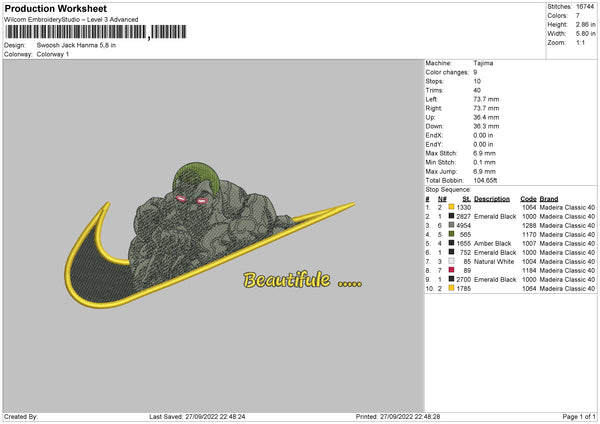Image resolution: width=600 pixels, height=424 pixels.
Task: Click code '1007' in the stop list
Action: [x=529, y=244]
